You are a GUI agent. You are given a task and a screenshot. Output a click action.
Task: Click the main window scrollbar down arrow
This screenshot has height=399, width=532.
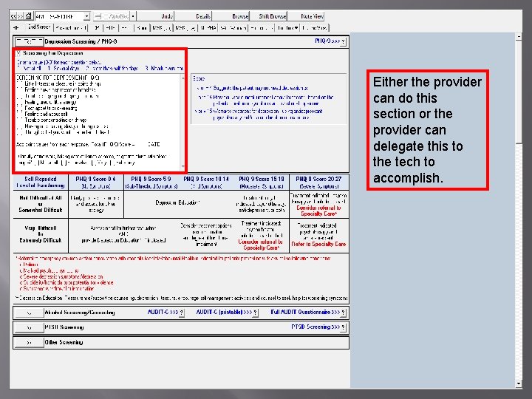pyautogui.click(x=519, y=383)
